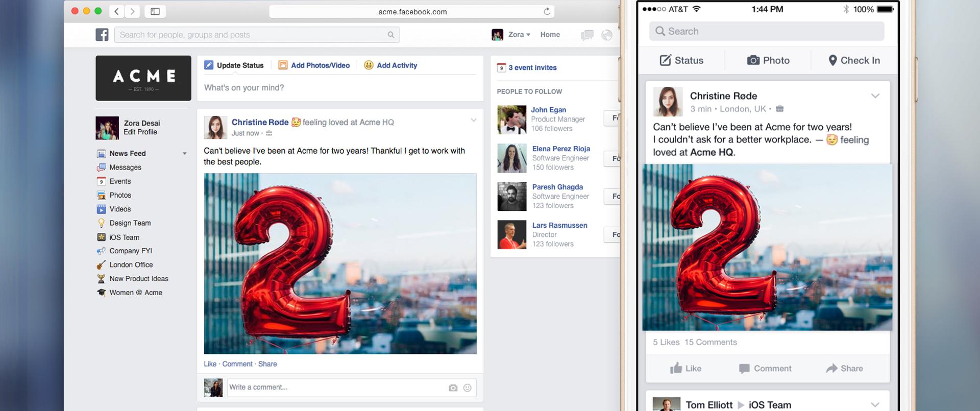Click the Facebook logo icon in browser header
The width and height of the screenshot is (980, 411).
tap(102, 35)
